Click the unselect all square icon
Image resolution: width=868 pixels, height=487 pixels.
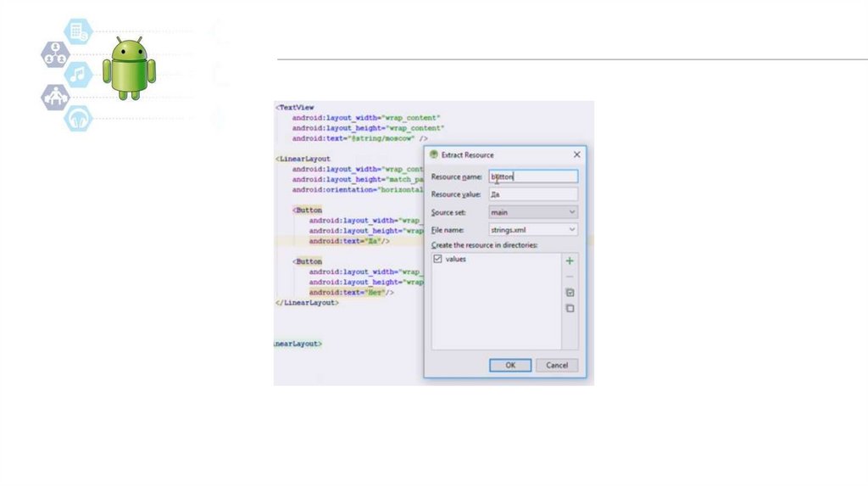[570, 308]
